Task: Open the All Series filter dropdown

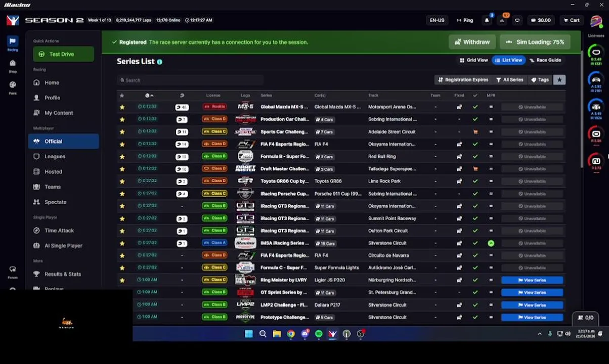Action: pos(509,80)
